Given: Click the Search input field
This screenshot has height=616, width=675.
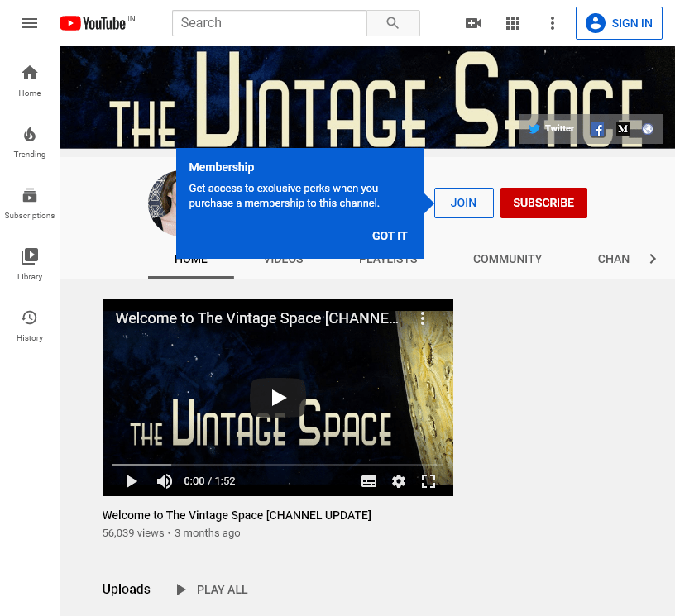Looking at the screenshot, I should click(x=270, y=23).
